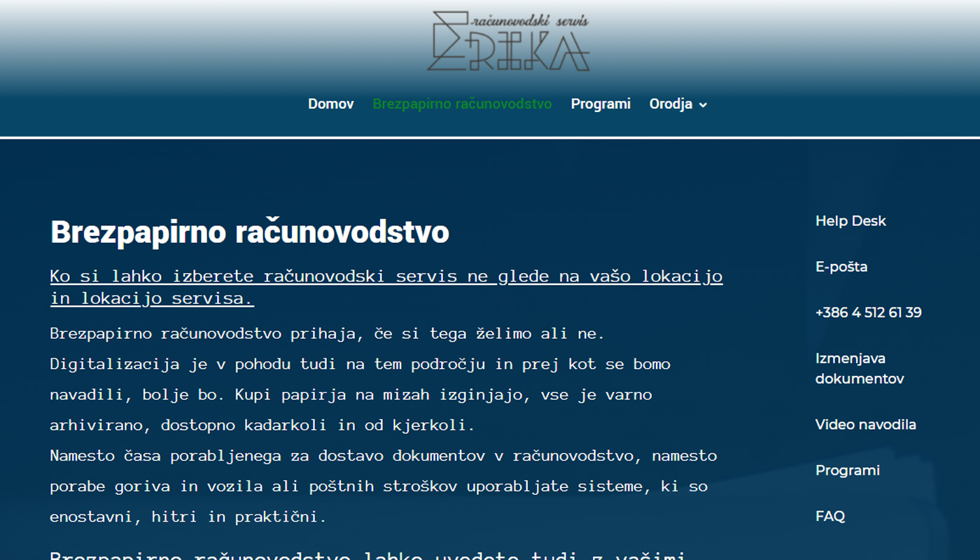Open Video navodila

tap(865, 424)
